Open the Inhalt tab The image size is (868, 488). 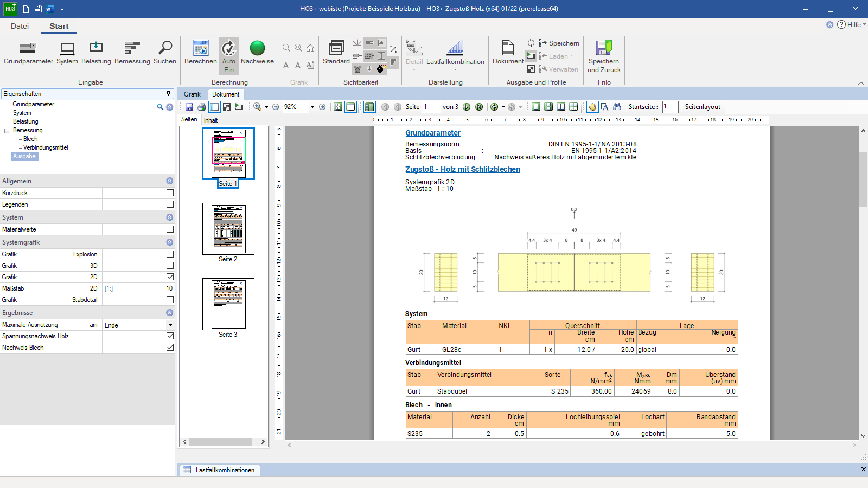211,120
